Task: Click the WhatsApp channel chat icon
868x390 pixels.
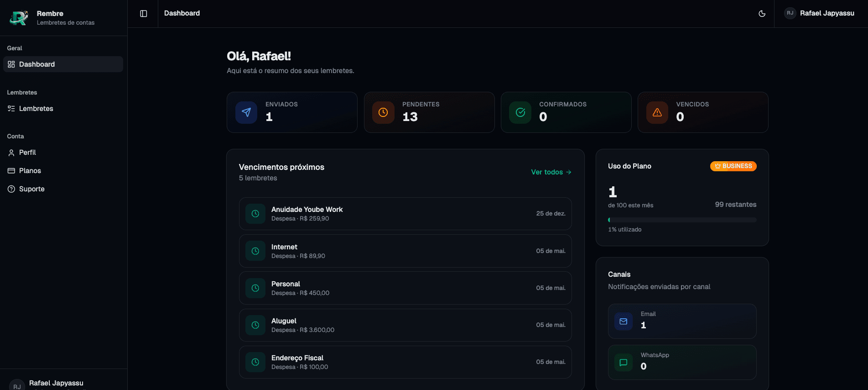Action: pos(624,363)
